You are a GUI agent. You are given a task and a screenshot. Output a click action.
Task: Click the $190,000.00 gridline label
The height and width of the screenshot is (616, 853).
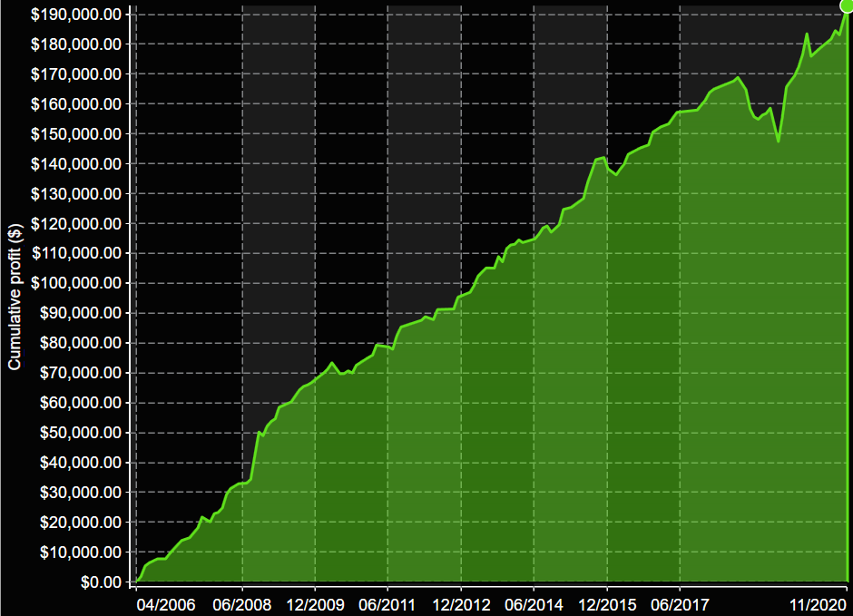pos(77,14)
